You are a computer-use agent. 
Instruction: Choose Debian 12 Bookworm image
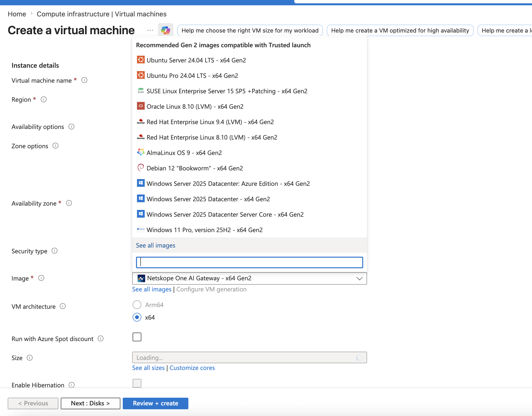[x=249, y=168]
